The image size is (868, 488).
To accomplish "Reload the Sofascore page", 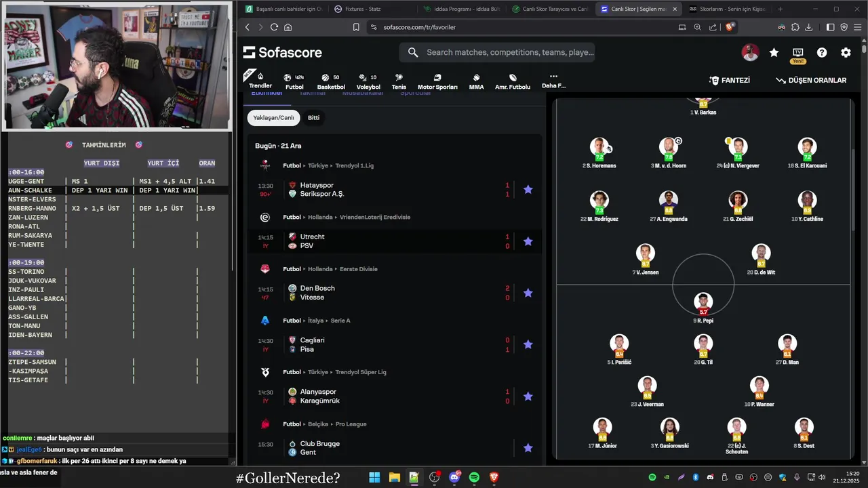I will pyautogui.click(x=274, y=27).
